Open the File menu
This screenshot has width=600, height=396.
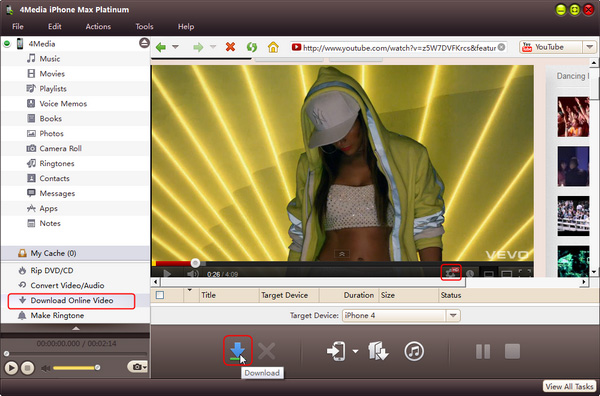click(18, 26)
